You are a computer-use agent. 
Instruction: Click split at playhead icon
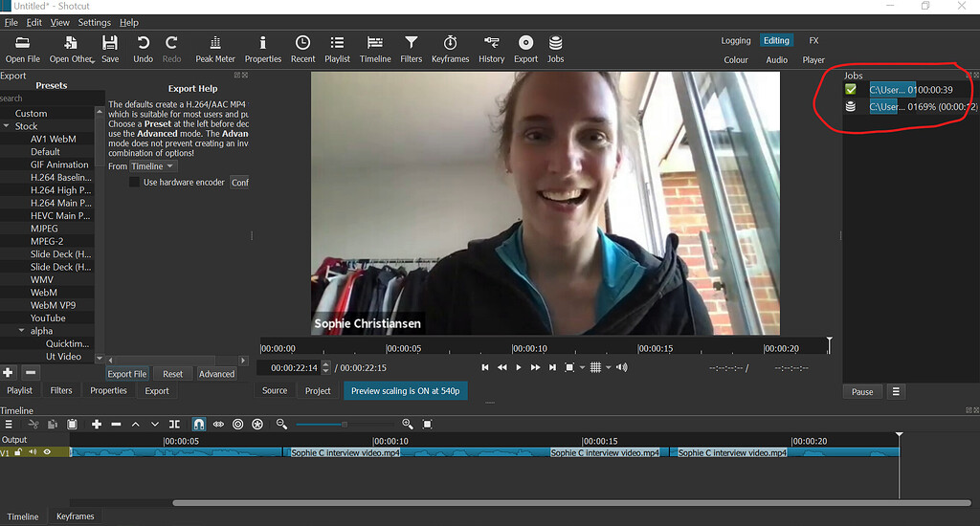tap(174, 424)
